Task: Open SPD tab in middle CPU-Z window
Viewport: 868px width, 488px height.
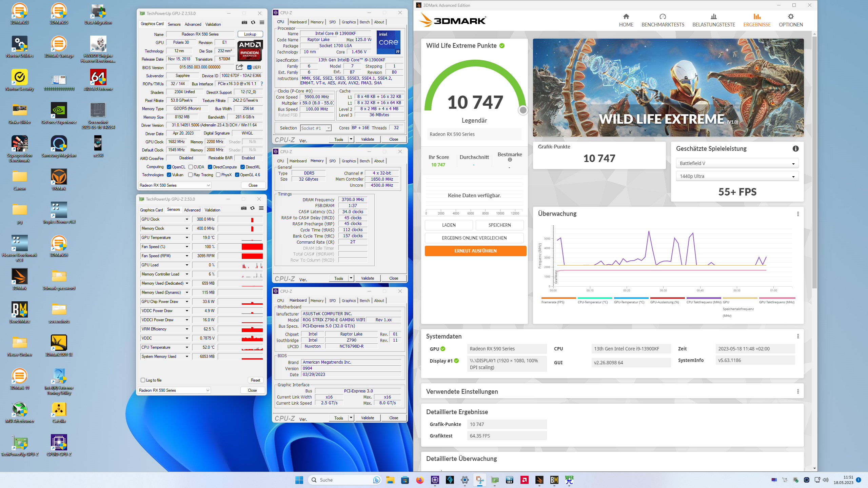Action: [x=332, y=161]
